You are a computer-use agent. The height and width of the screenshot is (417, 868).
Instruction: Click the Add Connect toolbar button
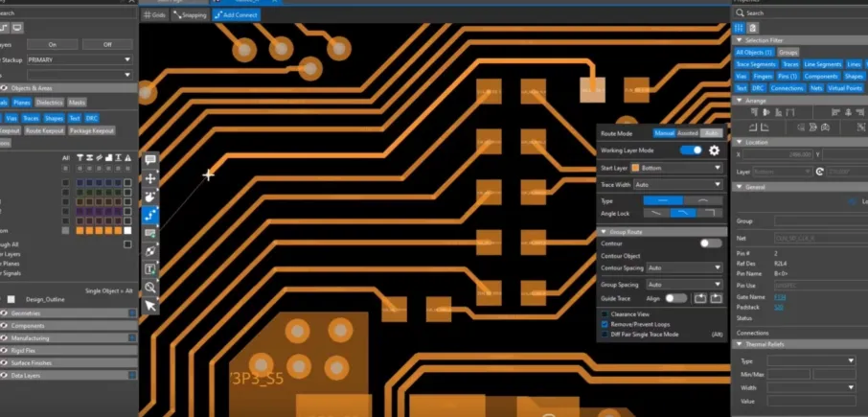pos(236,15)
